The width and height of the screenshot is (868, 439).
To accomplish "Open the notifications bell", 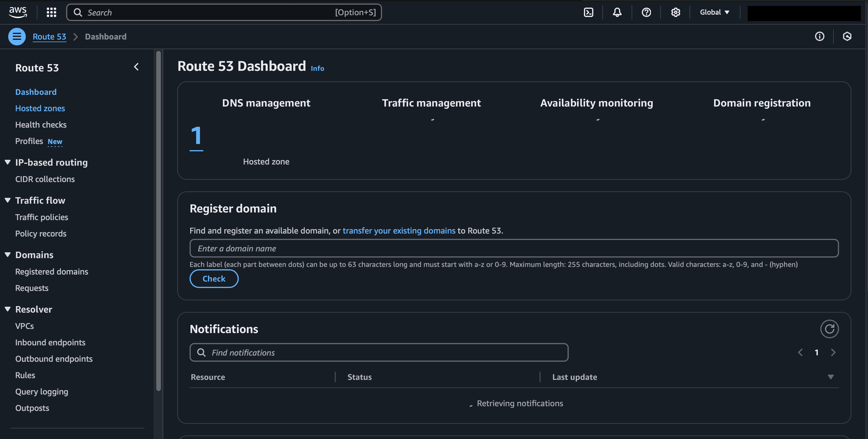I will pyautogui.click(x=617, y=13).
